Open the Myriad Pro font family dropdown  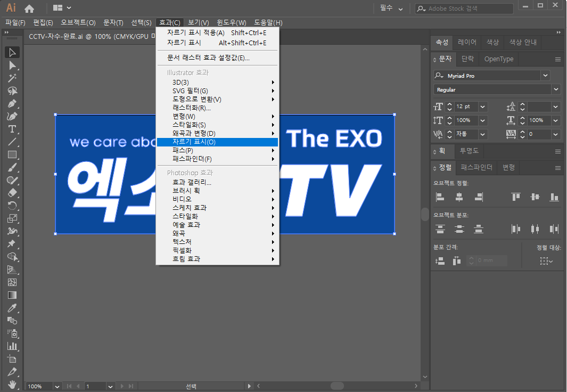545,75
